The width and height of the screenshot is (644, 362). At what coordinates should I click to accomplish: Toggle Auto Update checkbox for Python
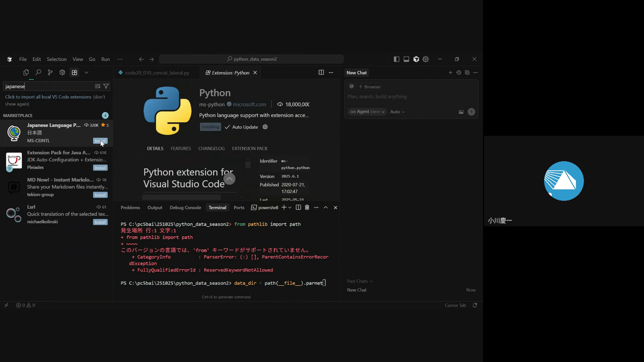coord(227,127)
